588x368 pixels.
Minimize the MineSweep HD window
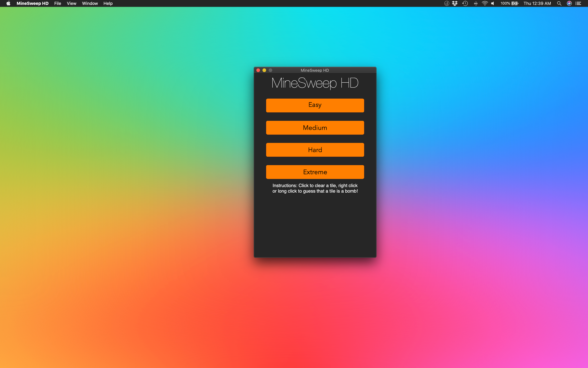click(x=264, y=70)
